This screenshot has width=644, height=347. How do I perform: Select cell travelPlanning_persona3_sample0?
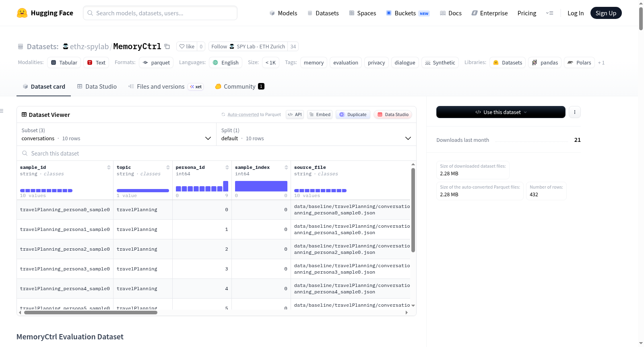point(65,269)
